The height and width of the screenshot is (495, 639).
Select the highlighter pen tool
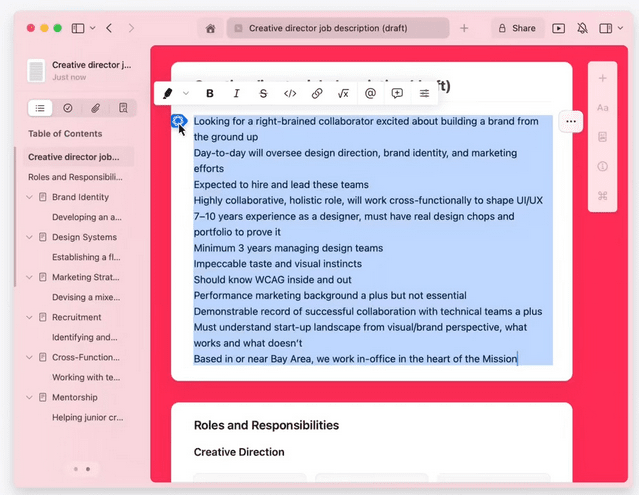coord(168,94)
